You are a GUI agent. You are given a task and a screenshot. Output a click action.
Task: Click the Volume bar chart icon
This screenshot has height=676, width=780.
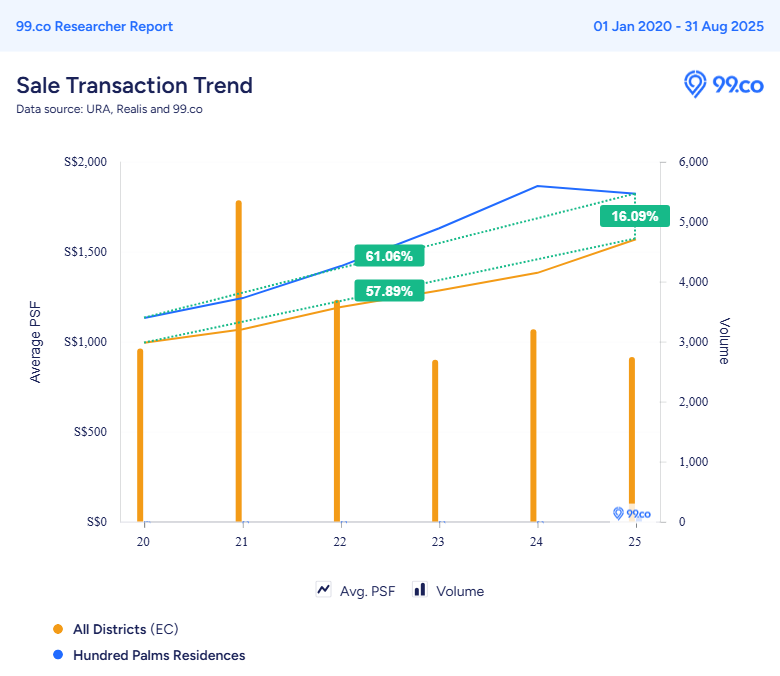420,590
